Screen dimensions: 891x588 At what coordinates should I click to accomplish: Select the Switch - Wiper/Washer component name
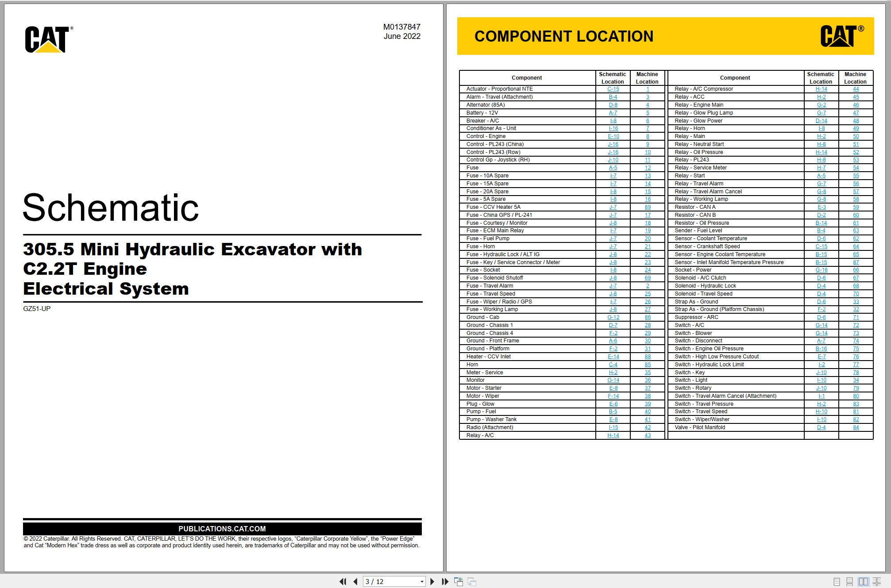(x=702, y=419)
